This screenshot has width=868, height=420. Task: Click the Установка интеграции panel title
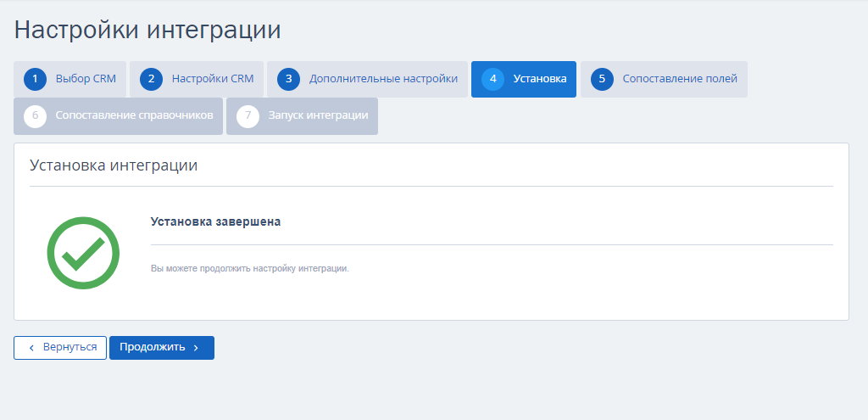tap(114, 165)
